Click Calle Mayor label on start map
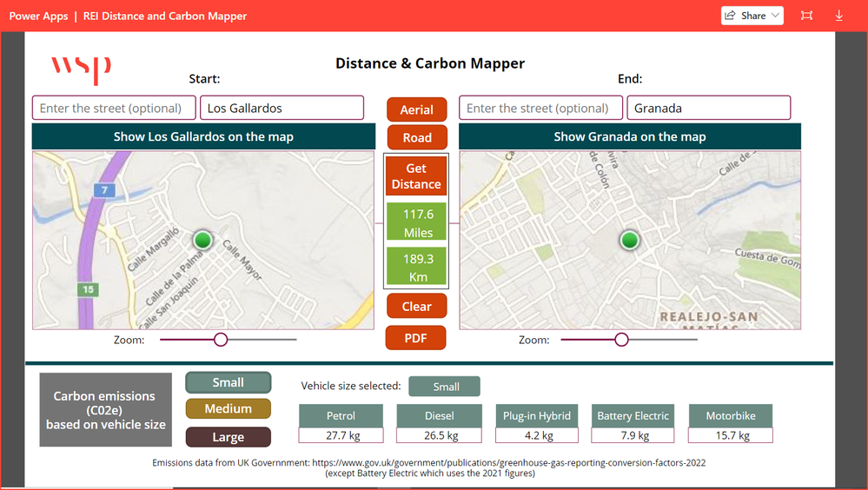This screenshot has width=868, height=490. click(242, 260)
